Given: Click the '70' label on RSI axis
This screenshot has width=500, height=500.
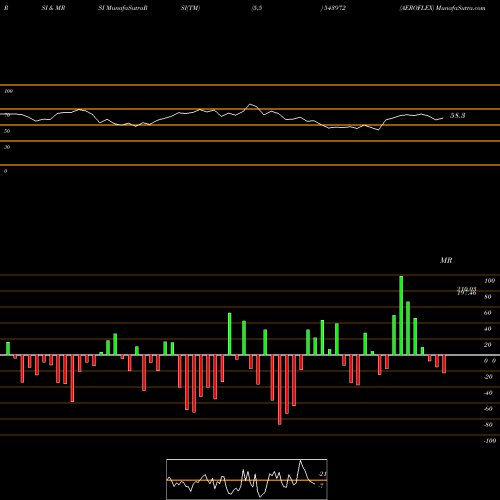Looking at the screenshot, I should [x=7, y=115].
